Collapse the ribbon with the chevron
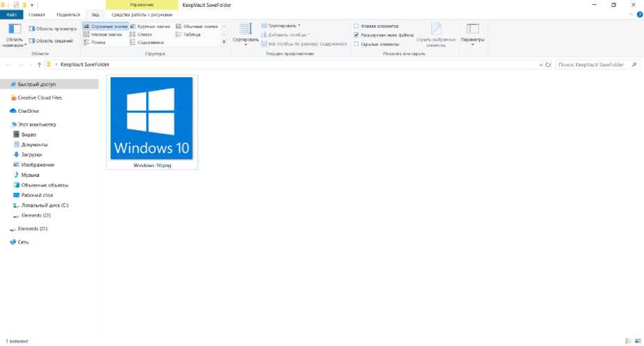 tap(631, 15)
